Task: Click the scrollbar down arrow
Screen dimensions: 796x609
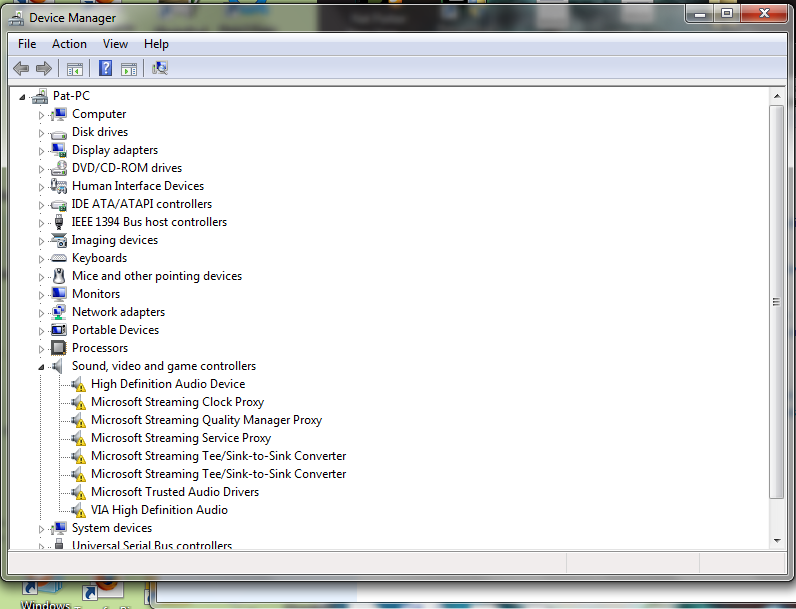Action: [777, 541]
